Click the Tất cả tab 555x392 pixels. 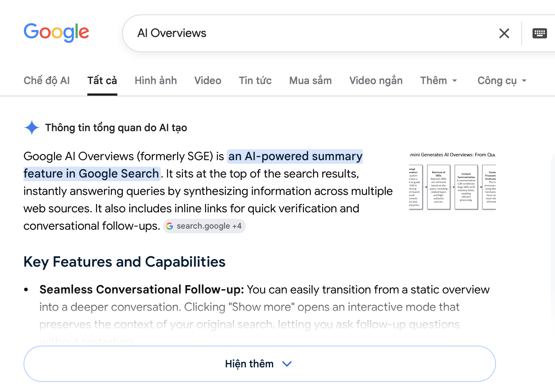(x=102, y=80)
